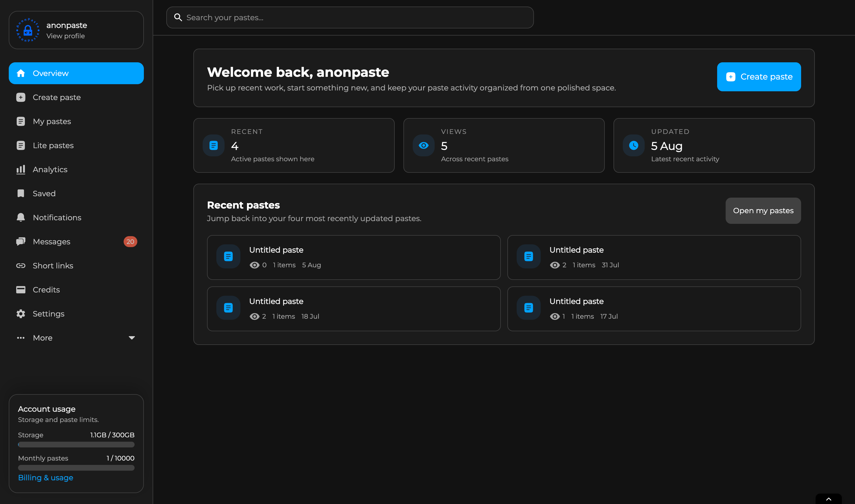Click the 1.1GB / 300GB storage value
The image size is (855, 504).
(x=112, y=435)
